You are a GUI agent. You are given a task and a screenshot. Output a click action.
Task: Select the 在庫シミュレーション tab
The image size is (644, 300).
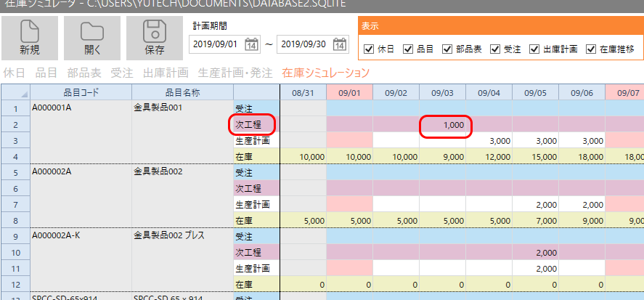[325, 73]
